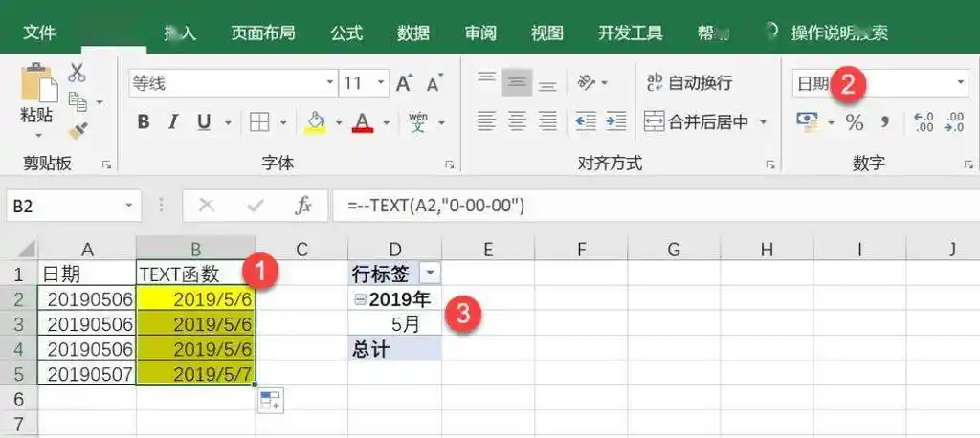
Task: Open alignment group dialog launcher
Action: point(770,164)
